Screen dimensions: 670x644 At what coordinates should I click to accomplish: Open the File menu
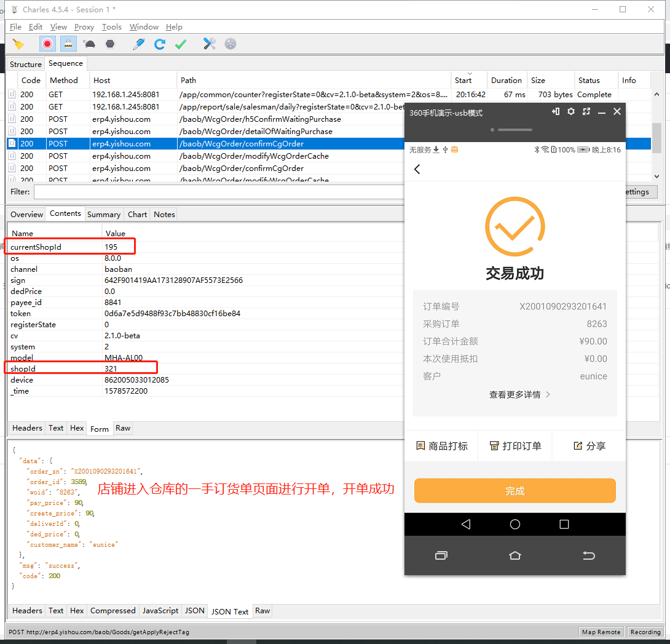tap(15, 27)
